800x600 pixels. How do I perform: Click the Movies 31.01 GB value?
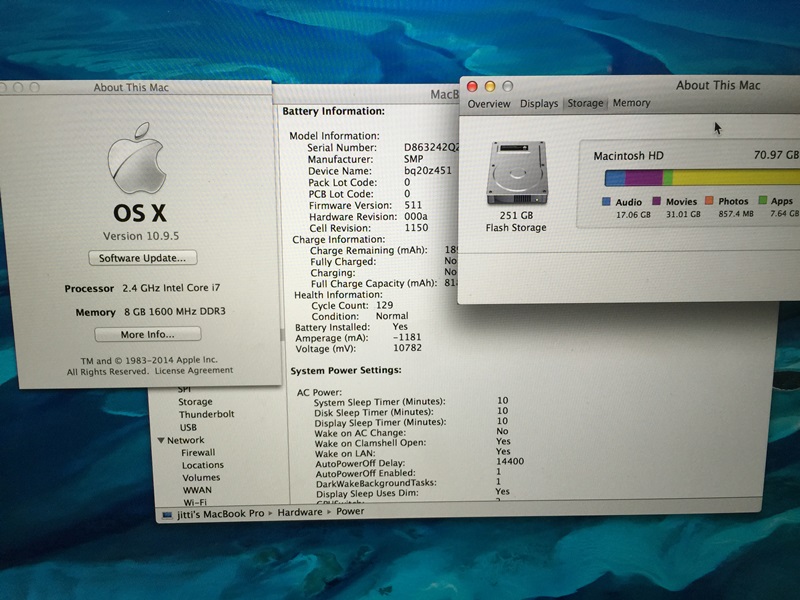click(x=683, y=214)
